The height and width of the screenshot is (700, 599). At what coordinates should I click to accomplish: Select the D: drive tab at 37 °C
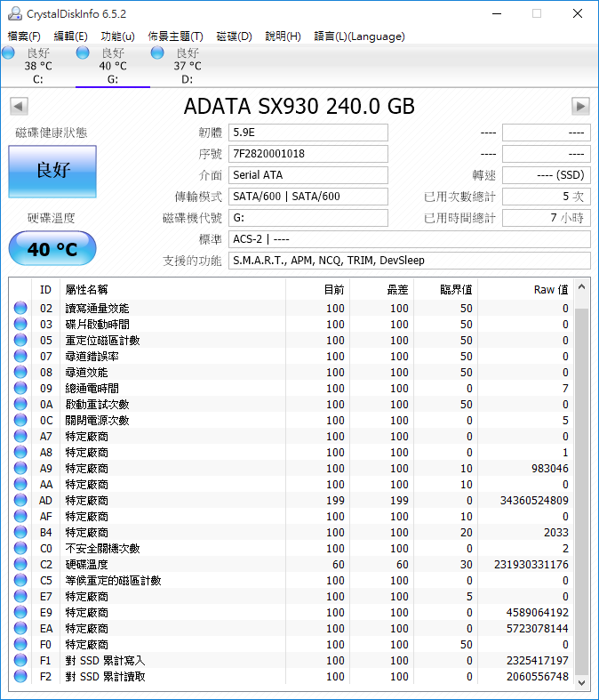(x=188, y=66)
